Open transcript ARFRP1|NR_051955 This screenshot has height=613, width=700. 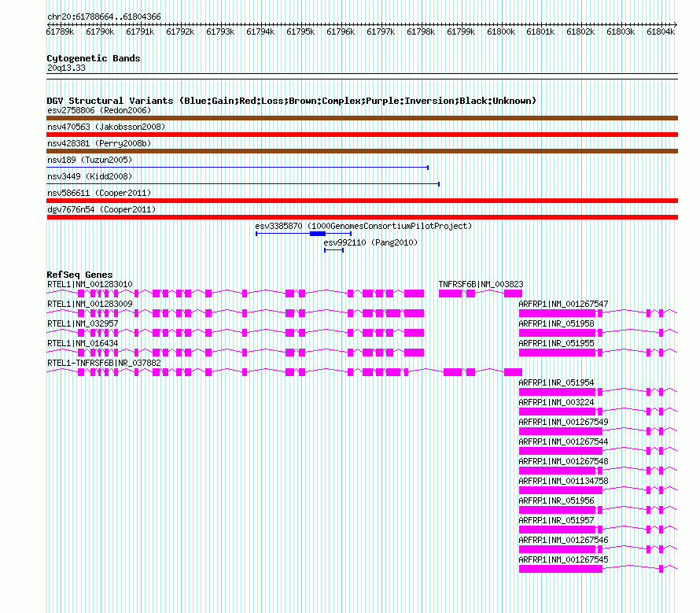click(556, 343)
